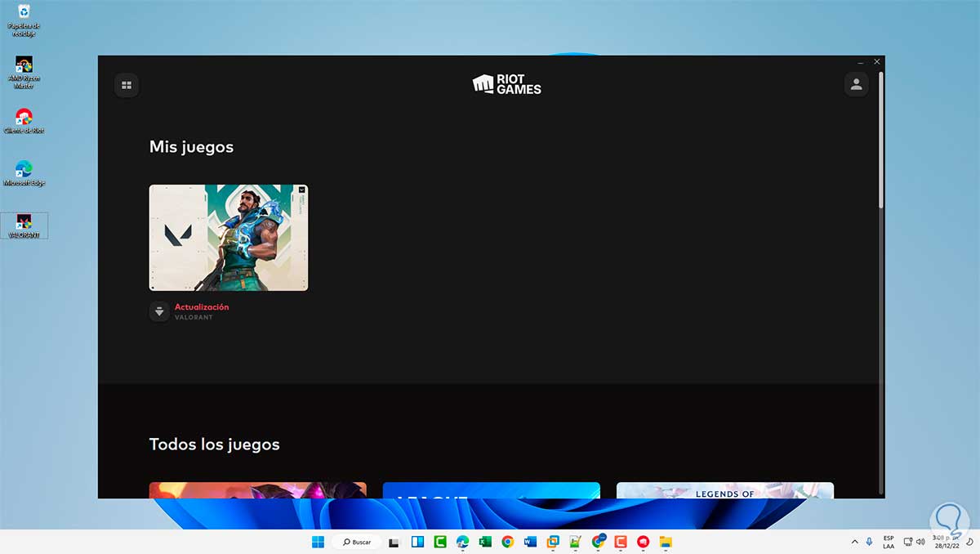Viewport: 980px width, 554px height.
Task: Open the first game banner under Todos los juegos
Action: click(x=258, y=490)
